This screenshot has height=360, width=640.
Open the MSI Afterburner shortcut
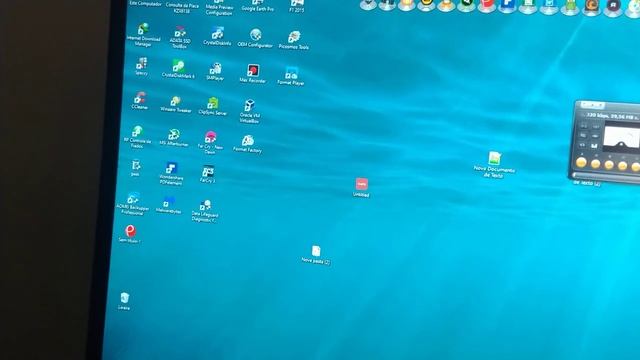coord(174,134)
